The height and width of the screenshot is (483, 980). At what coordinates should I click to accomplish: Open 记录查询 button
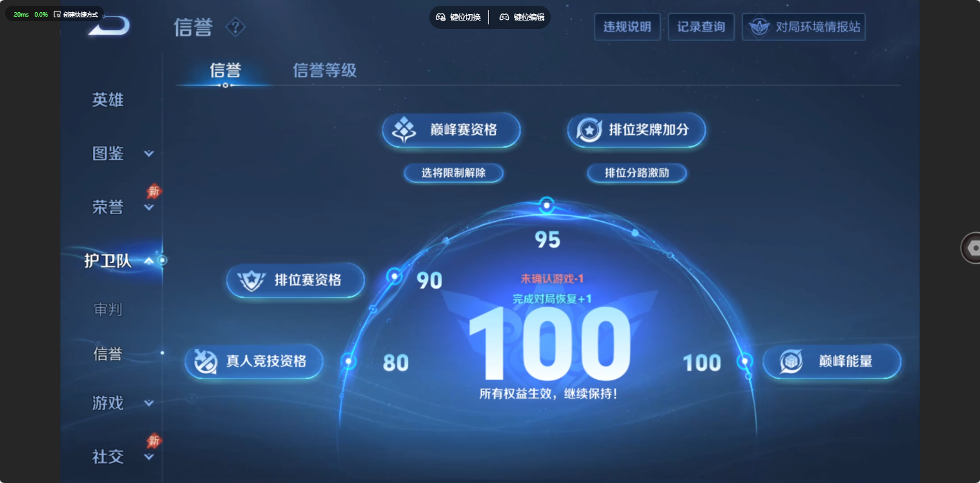click(x=701, y=27)
